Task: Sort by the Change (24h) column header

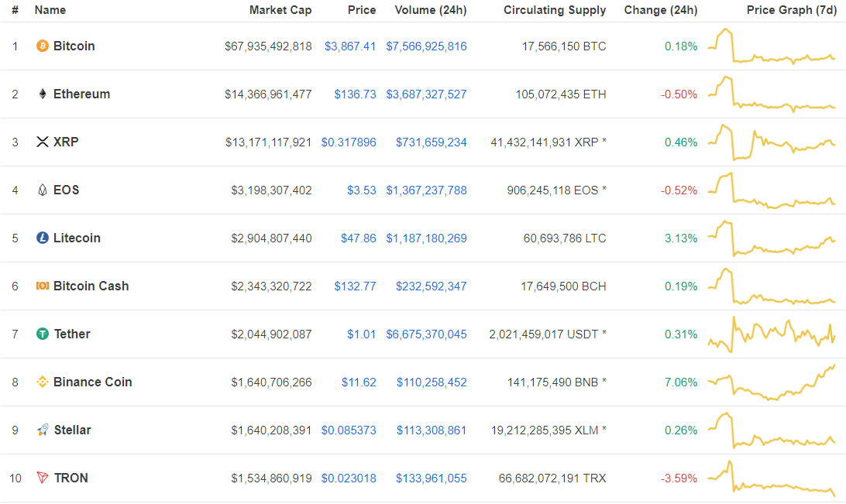Action: pos(661,10)
